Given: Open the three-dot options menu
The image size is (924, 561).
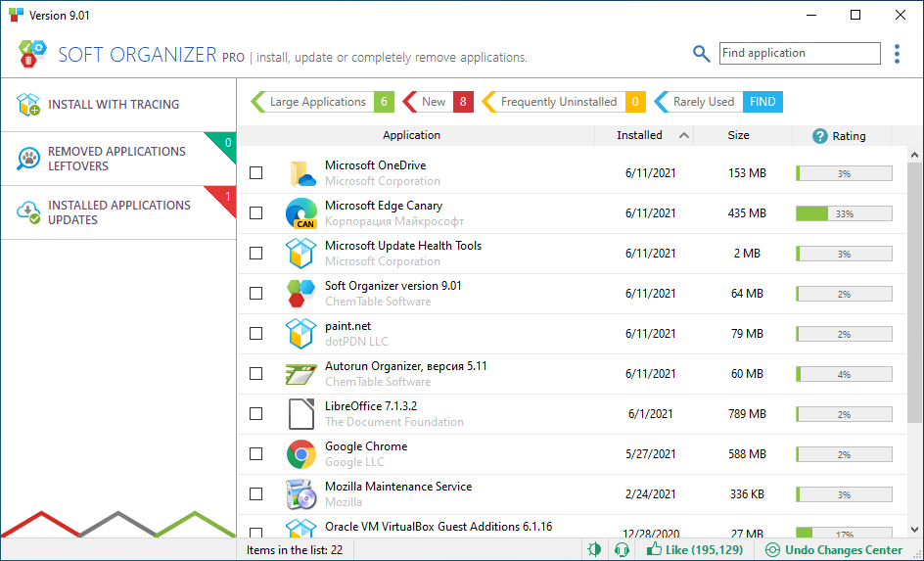Looking at the screenshot, I should tap(897, 54).
